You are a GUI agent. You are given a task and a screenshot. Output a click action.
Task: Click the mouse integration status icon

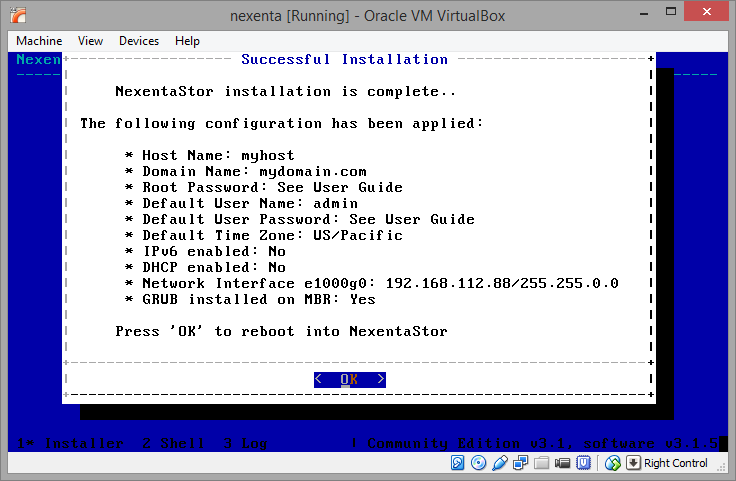613,463
